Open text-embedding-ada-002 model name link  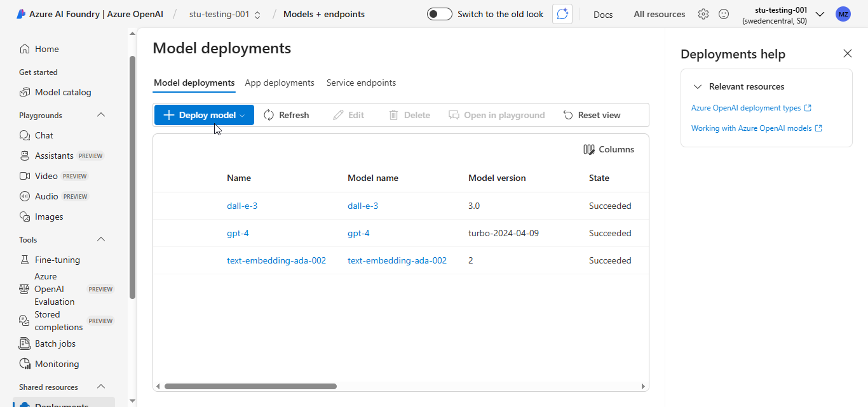[x=397, y=260]
